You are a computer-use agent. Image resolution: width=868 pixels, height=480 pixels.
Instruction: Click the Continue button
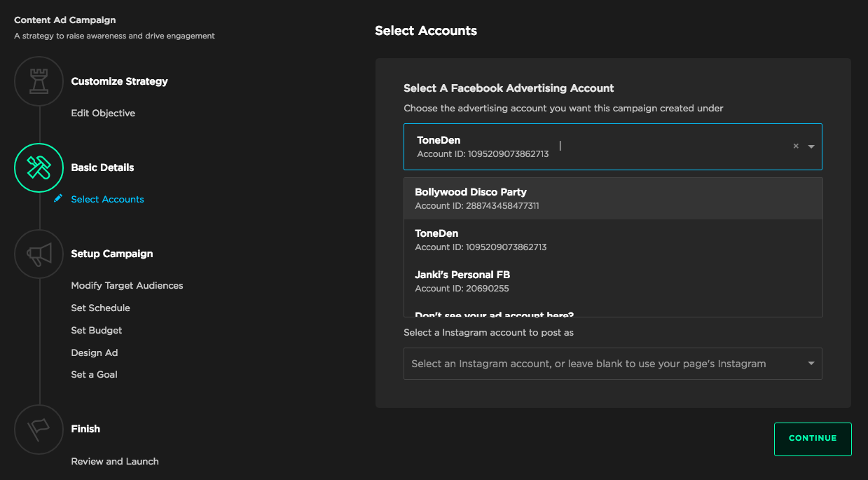(x=813, y=439)
